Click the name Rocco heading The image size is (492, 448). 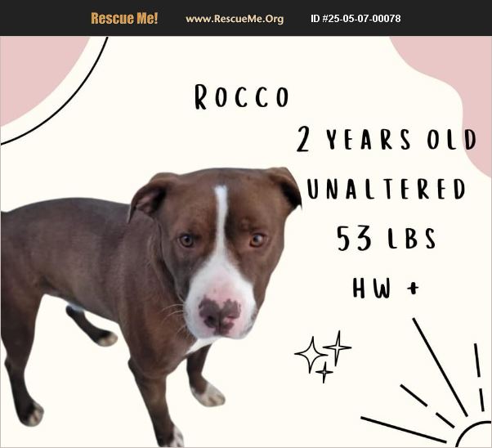241,96
